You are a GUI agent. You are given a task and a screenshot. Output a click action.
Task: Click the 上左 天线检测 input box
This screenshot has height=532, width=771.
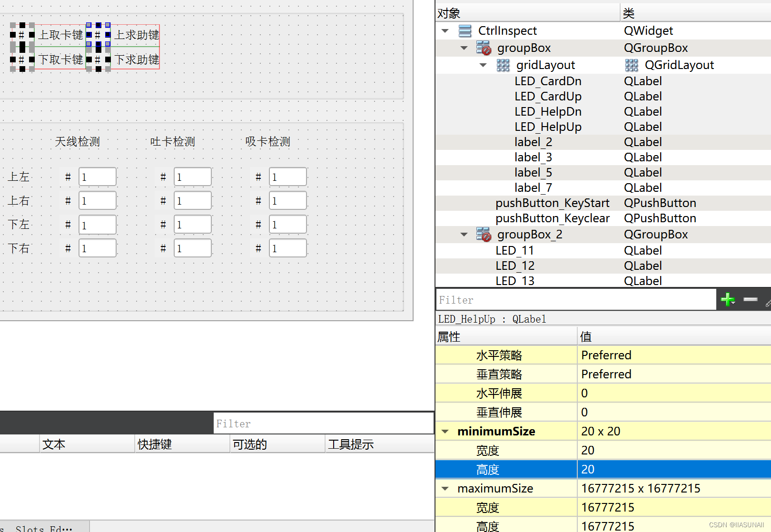pos(98,177)
